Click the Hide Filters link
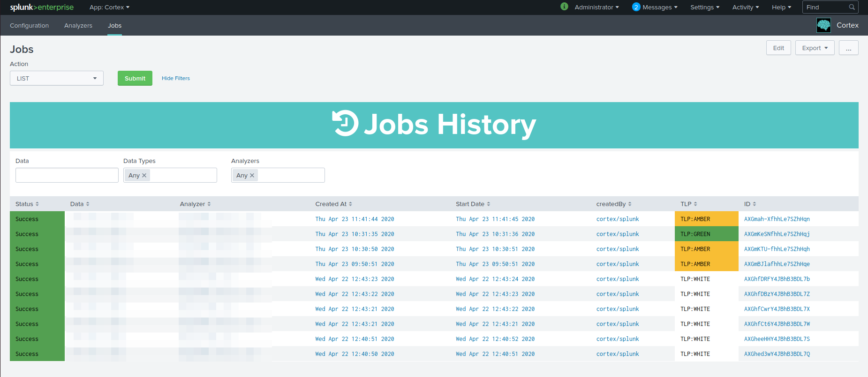 (x=176, y=78)
